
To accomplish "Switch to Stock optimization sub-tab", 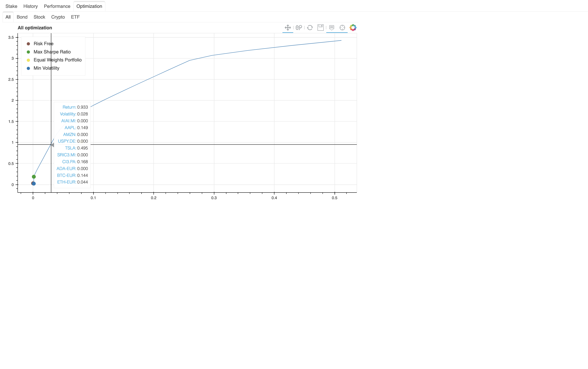I will coord(39,17).
